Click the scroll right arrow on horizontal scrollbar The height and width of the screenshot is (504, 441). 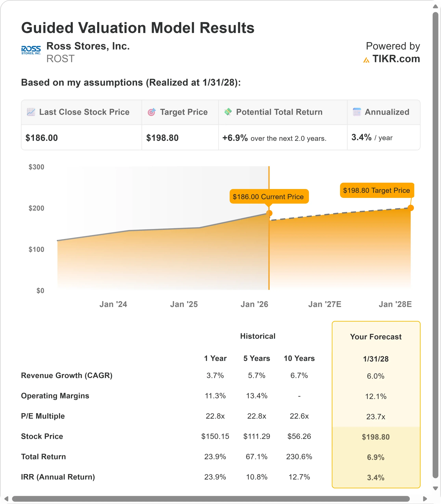click(x=425, y=499)
